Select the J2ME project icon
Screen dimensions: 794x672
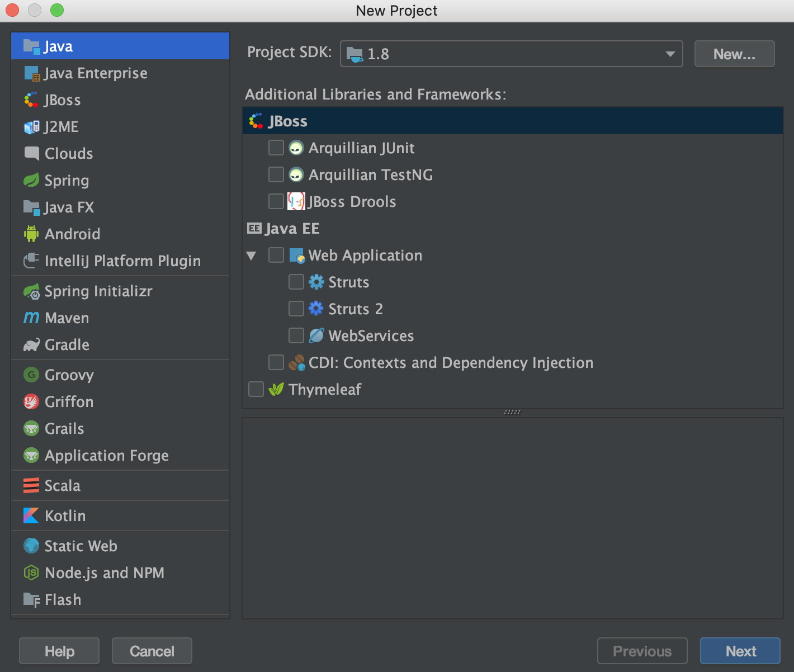[31, 127]
